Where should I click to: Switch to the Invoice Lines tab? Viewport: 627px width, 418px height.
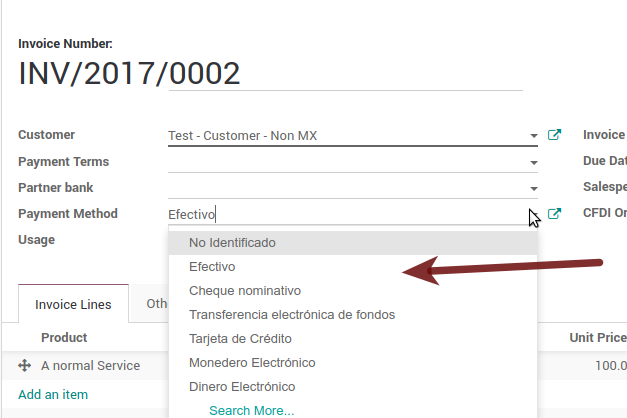coord(73,304)
